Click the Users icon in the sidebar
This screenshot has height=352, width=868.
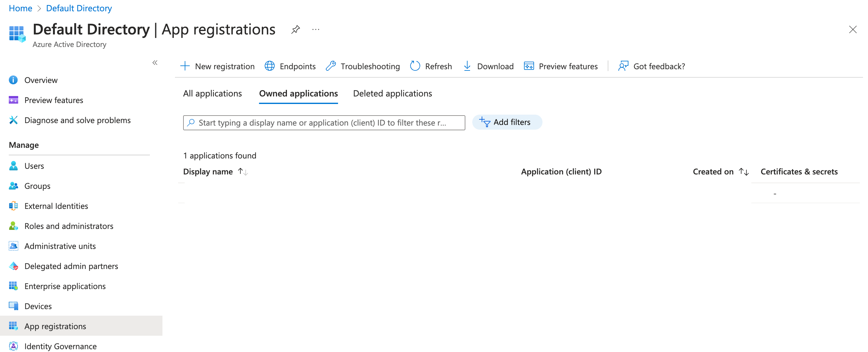pyautogui.click(x=13, y=166)
